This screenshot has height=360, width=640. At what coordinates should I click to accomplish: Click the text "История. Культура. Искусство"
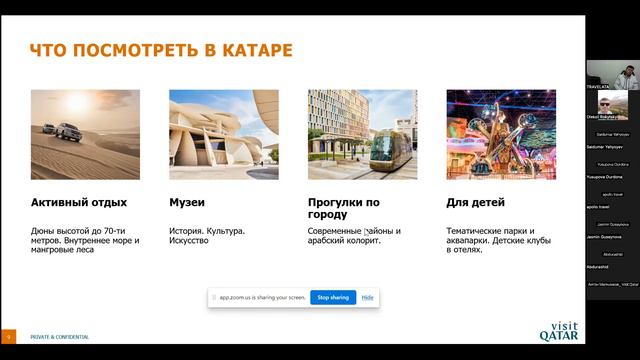(x=207, y=236)
